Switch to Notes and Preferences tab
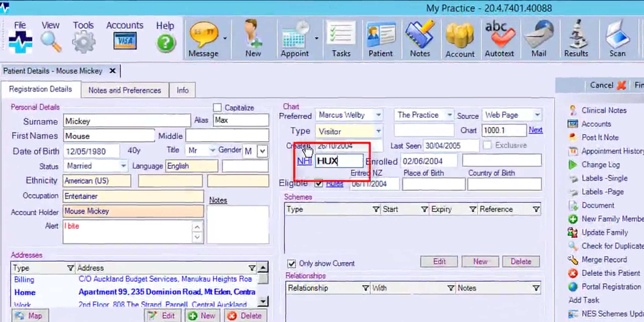Viewport: 644px width, 322px height. [x=125, y=90]
